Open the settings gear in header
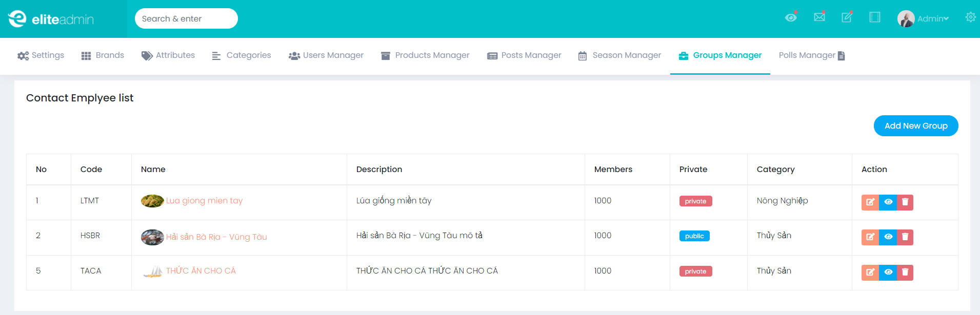 [970, 17]
